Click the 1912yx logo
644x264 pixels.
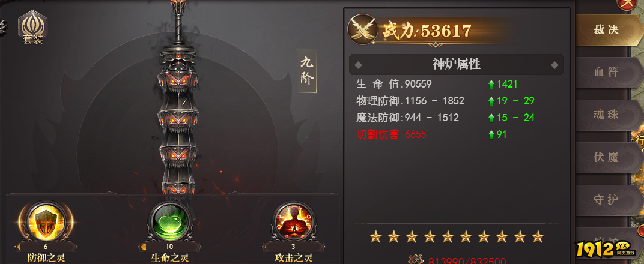[x=608, y=248]
